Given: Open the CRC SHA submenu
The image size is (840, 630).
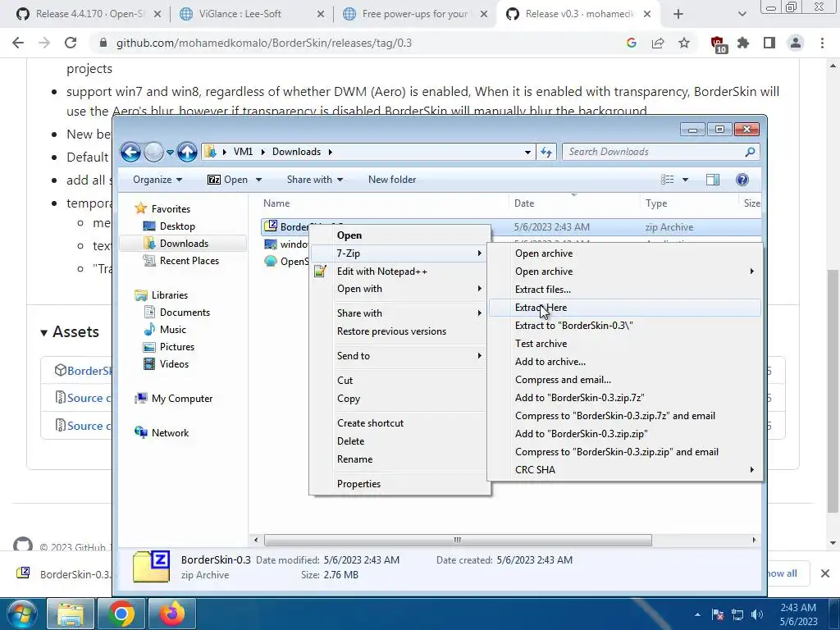Looking at the screenshot, I should pos(624,470).
